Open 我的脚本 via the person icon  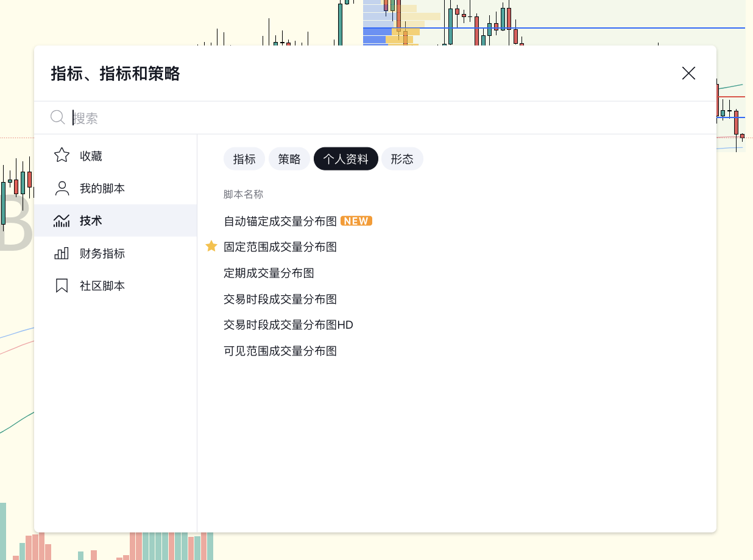tap(62, 188)
